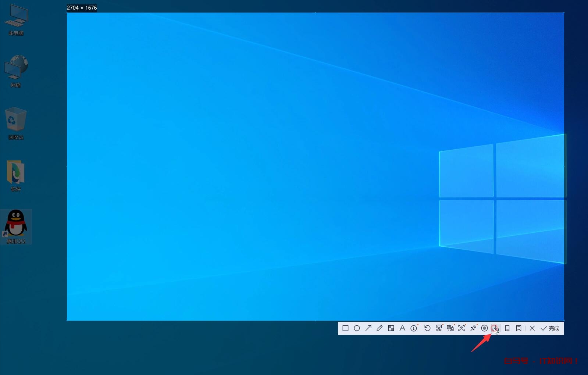
Task: Choose the arrow annotation tool
Action: [x=368, y=328]
